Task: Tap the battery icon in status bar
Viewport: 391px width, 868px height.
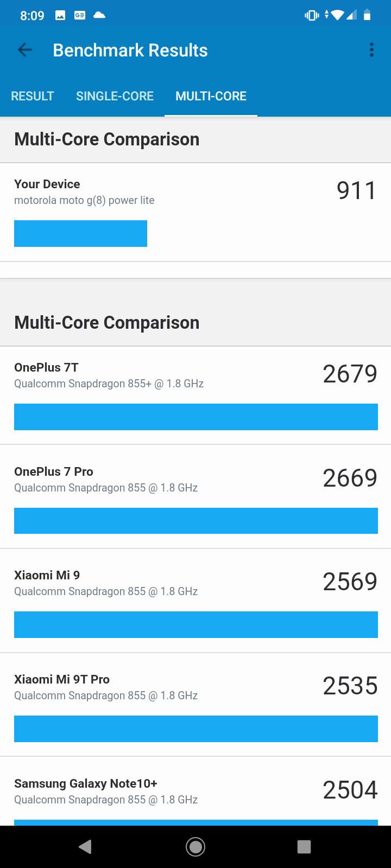Action: [367, 15]
